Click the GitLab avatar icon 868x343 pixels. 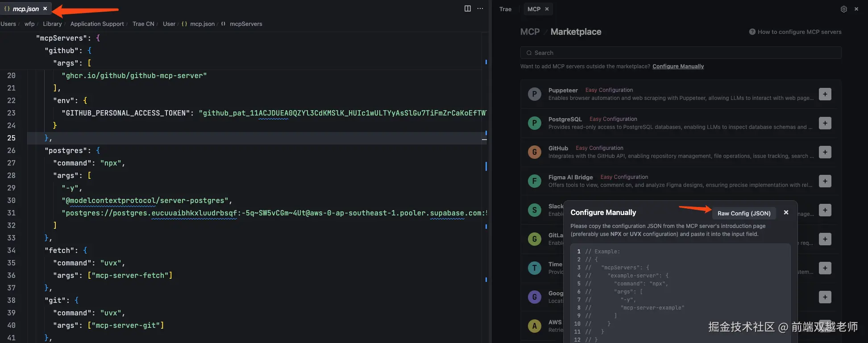point(534,239)
